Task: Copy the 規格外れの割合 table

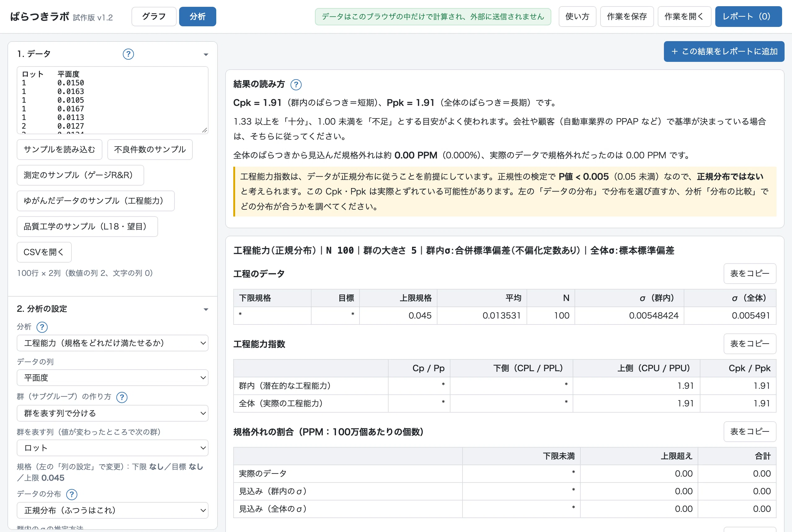Action: (x=750, y=431)
